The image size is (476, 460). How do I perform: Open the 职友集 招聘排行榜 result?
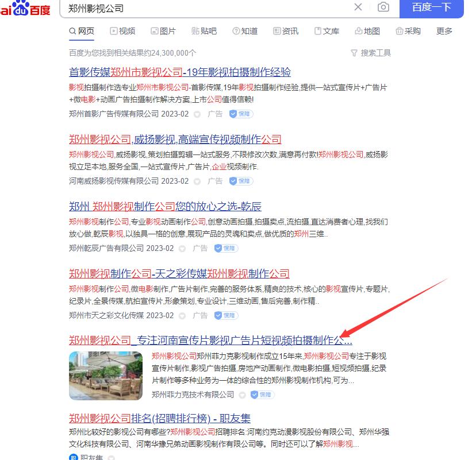tap(160, 419)
